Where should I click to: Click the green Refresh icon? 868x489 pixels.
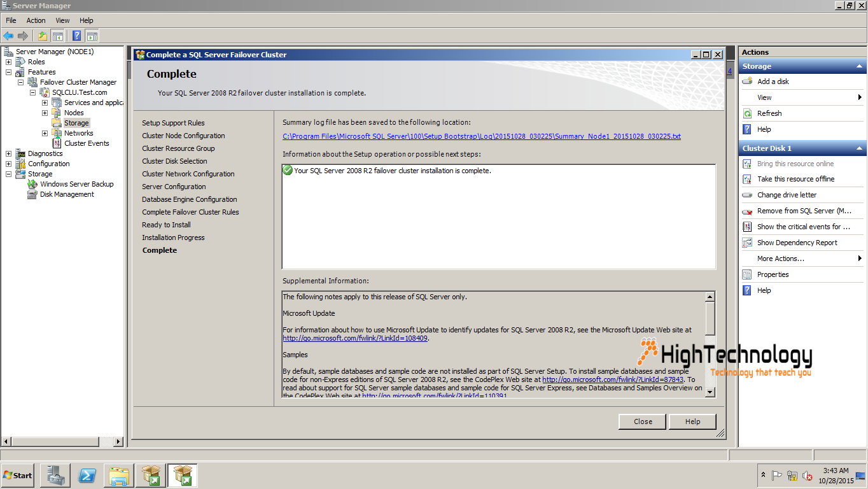click(748, 113)
